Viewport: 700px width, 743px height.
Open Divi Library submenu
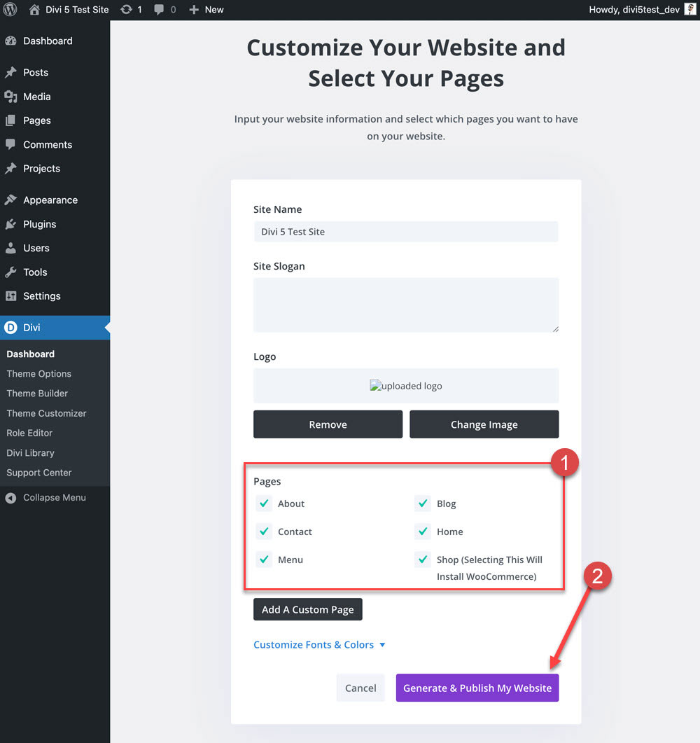(30, 452)
